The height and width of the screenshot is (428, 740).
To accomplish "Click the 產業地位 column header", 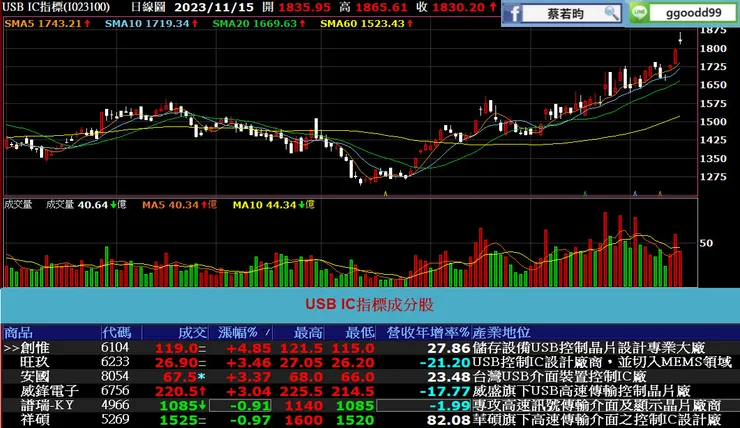I will pos(502,333).
